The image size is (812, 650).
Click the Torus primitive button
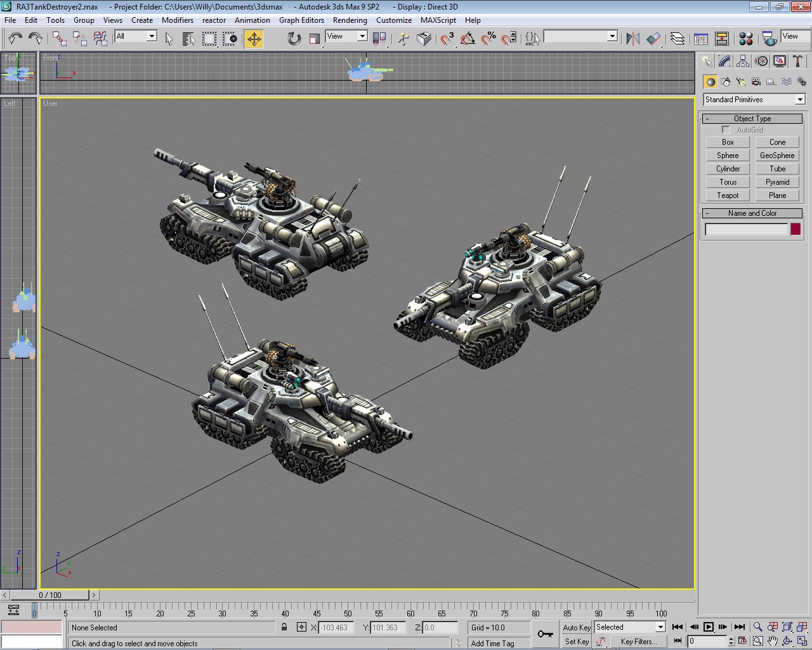[x=728, y=182]
